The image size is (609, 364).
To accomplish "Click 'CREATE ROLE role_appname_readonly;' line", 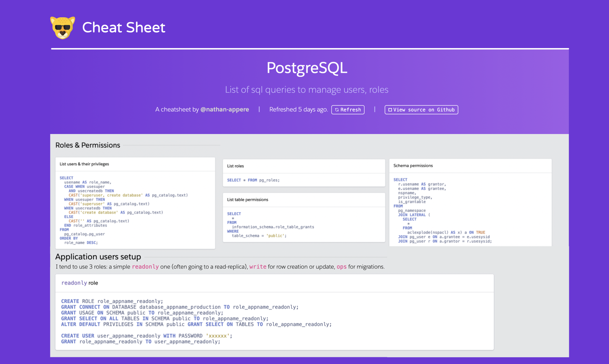I will 112,301.
